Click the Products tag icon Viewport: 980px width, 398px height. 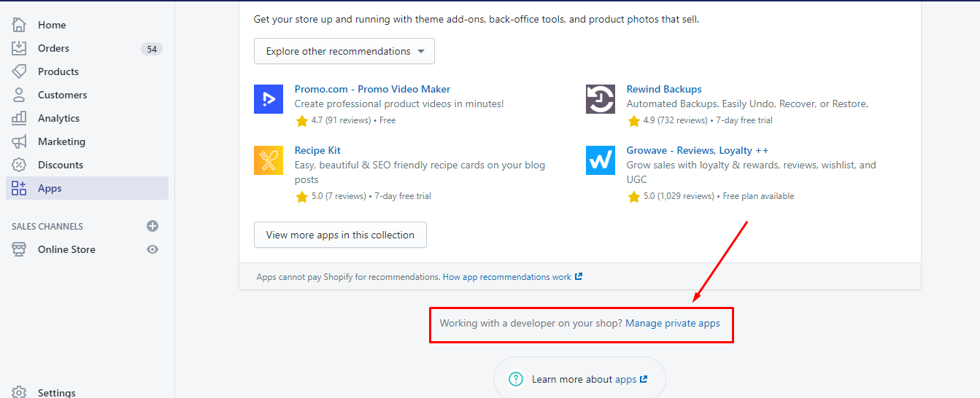[x=19, y=71]
